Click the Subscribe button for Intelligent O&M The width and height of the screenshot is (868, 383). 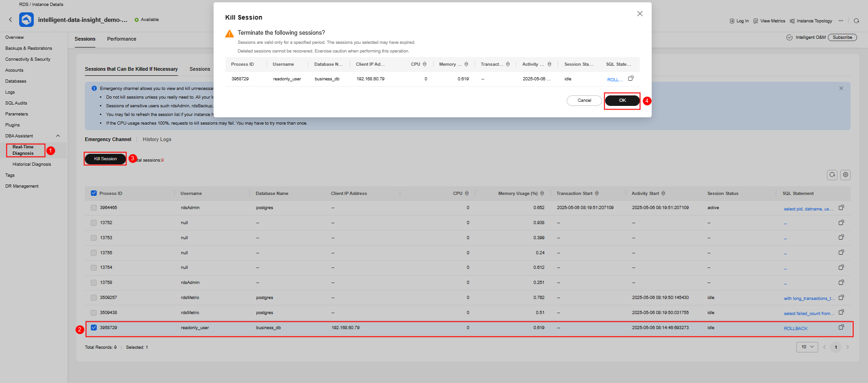click(842, 37)
